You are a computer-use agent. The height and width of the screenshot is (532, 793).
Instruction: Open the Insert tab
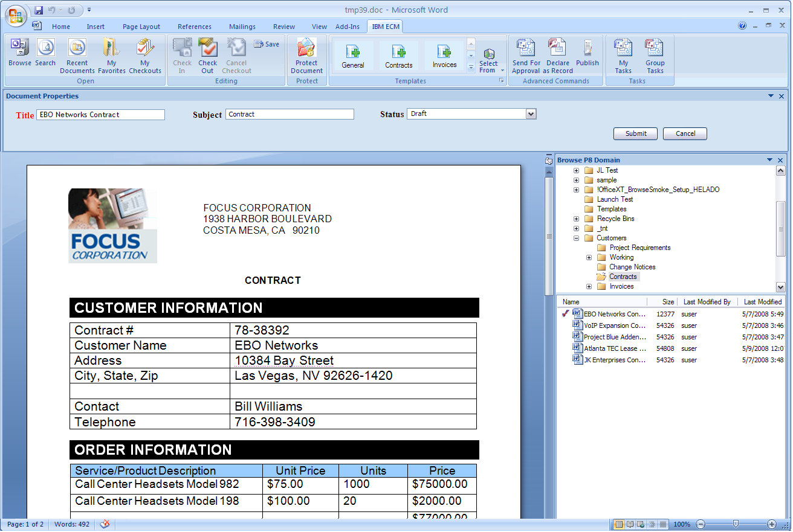pos(95,27)
